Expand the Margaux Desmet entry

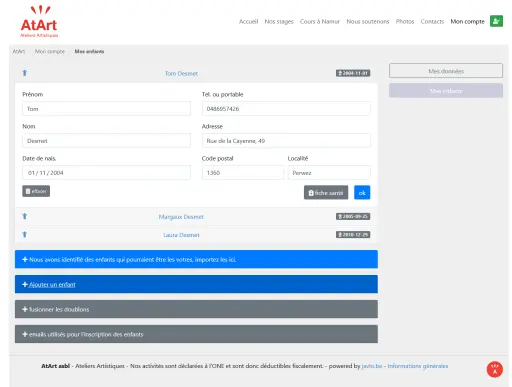coord(181,217)
